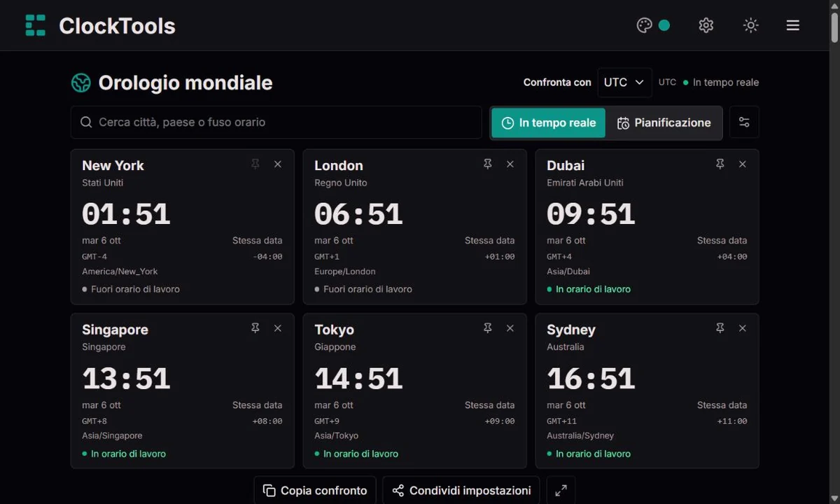Screen dimensions: 840x504
Task: Click Sydney's +11:00 offset value
Action: [x=732, y=421]
